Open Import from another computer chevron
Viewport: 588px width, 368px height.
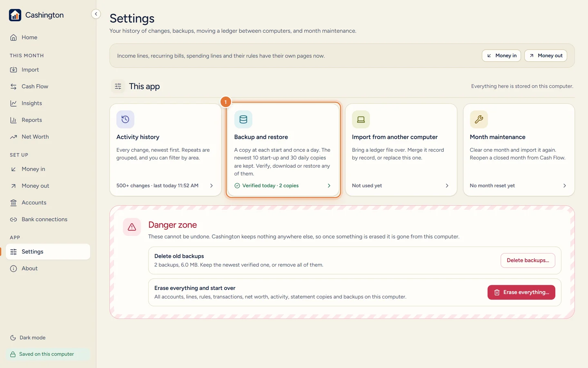[447, 186]
